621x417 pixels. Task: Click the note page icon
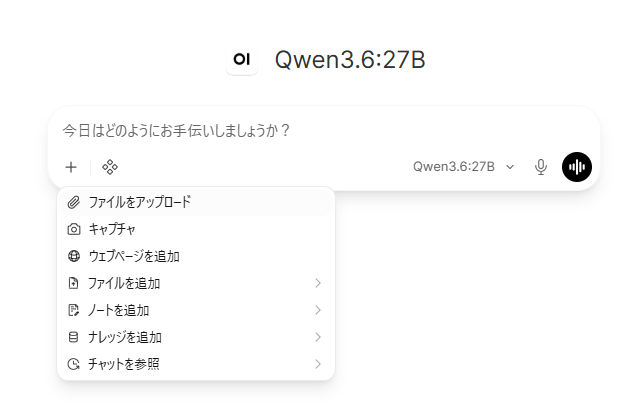point(74,310)
